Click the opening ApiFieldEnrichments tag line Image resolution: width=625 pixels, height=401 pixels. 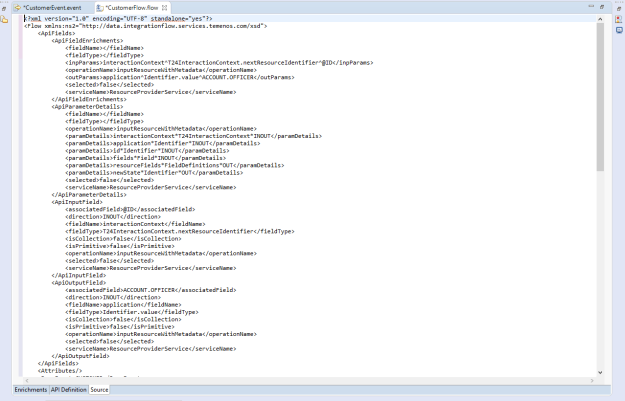88,40
